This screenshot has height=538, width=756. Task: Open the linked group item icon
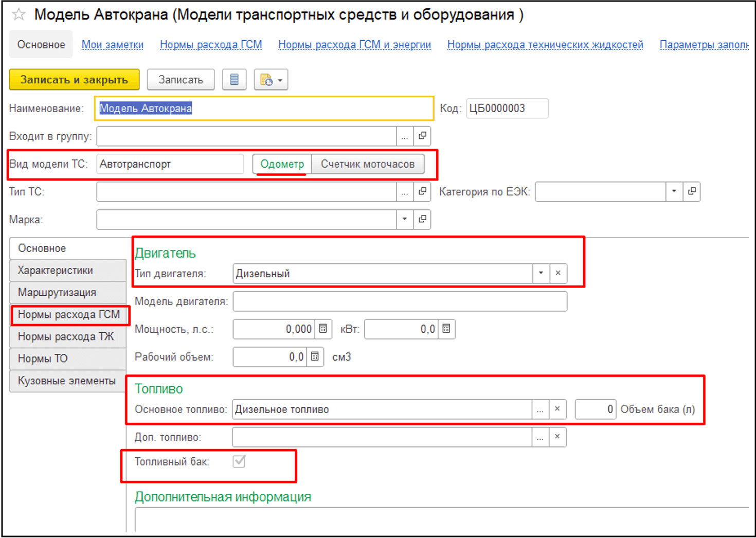point(422,136)
